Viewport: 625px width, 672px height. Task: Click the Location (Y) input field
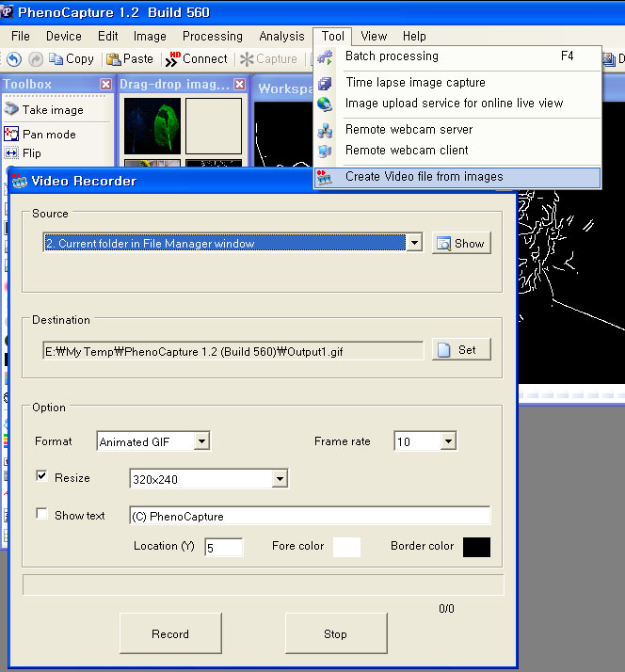(x=223, y=547)
